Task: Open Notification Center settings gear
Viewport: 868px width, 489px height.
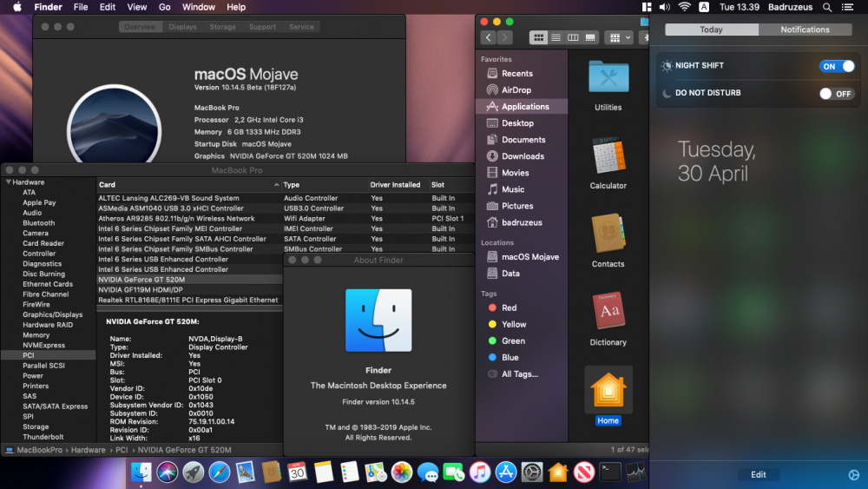Action: coord(853,474)
